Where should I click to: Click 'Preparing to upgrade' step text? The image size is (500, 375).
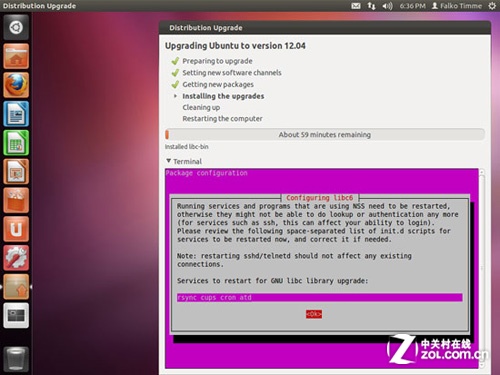217,61
